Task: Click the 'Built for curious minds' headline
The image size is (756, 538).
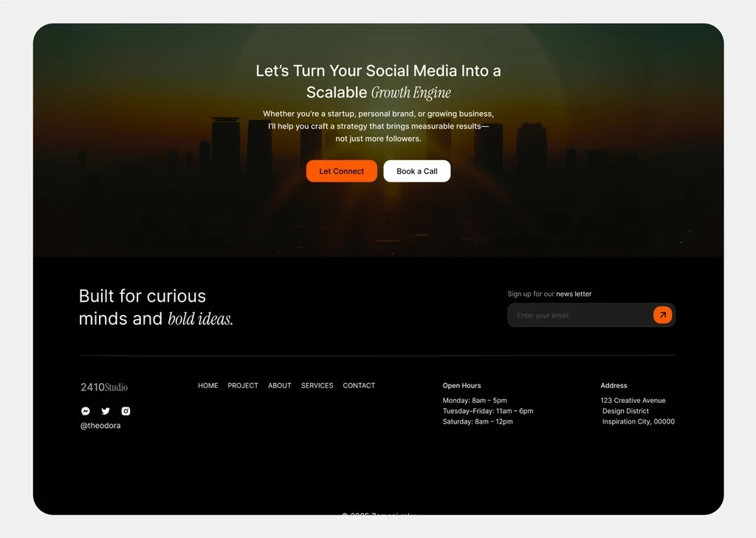Action: [x=156, y=307]
